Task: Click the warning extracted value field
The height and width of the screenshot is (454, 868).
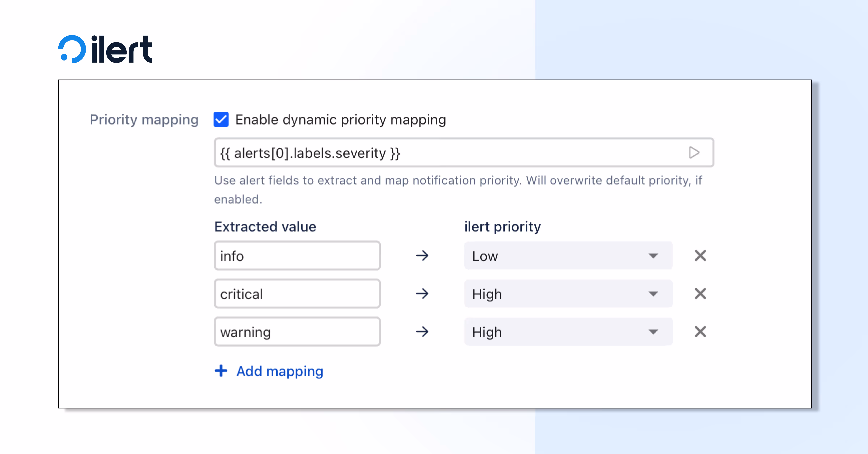Action: (297, 332)
